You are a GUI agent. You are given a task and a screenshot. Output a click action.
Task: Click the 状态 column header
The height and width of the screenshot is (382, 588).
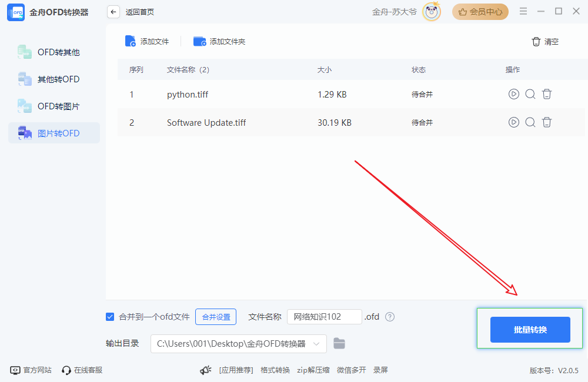pos(419,70)
